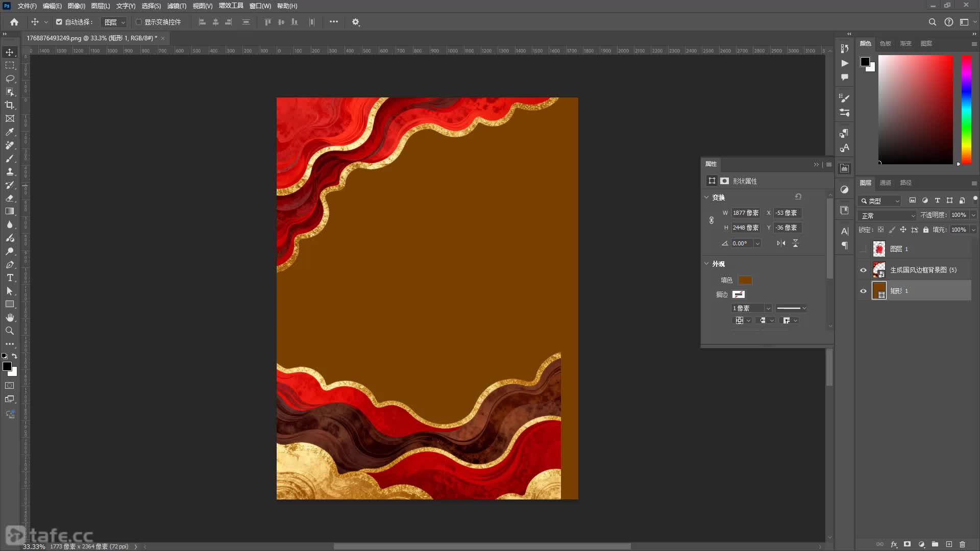Toggle lock position icon

click(903, 230)
